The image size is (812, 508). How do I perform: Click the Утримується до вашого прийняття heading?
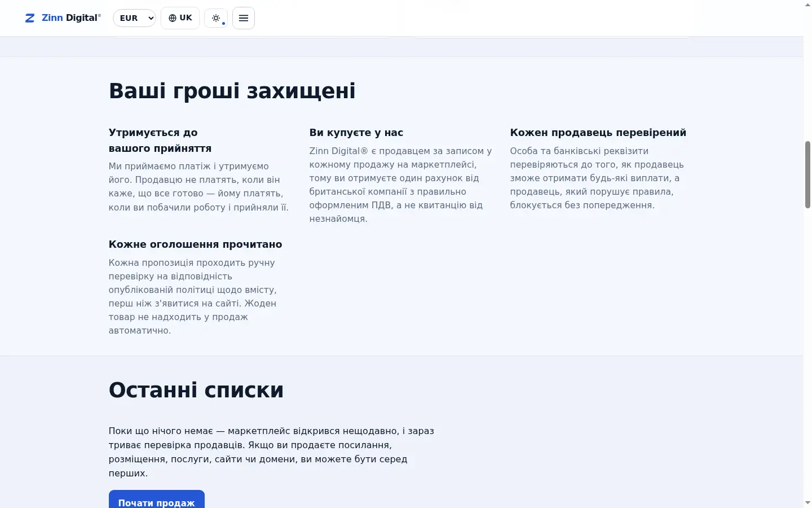pos(160,141)
